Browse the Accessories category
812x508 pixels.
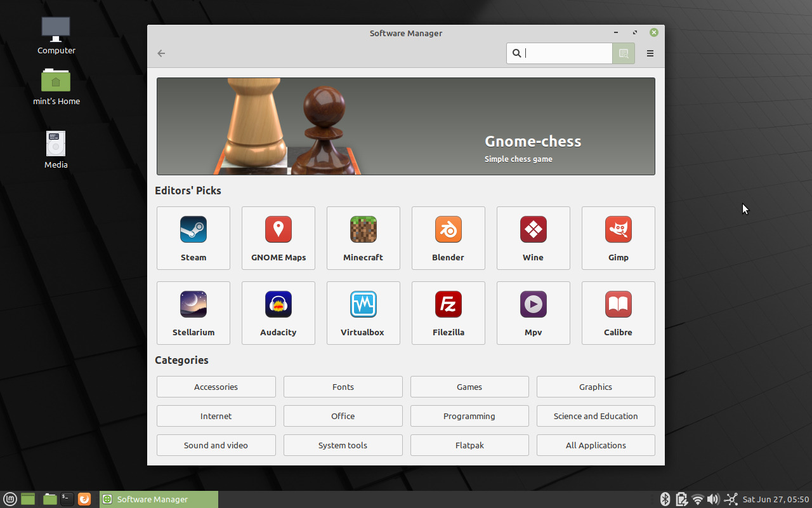(x=216, y=387)
